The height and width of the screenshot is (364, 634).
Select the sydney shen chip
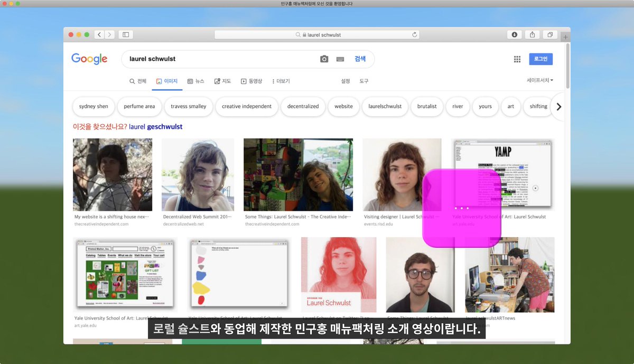tap(94, 106)
